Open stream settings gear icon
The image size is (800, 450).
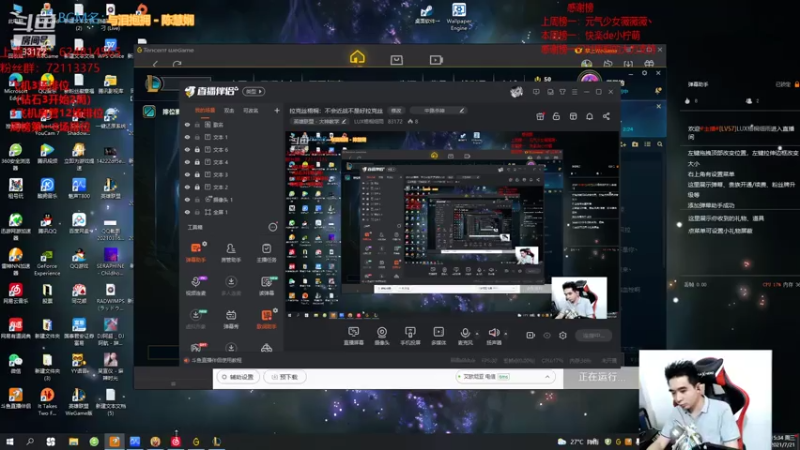[x=563, y=335]
